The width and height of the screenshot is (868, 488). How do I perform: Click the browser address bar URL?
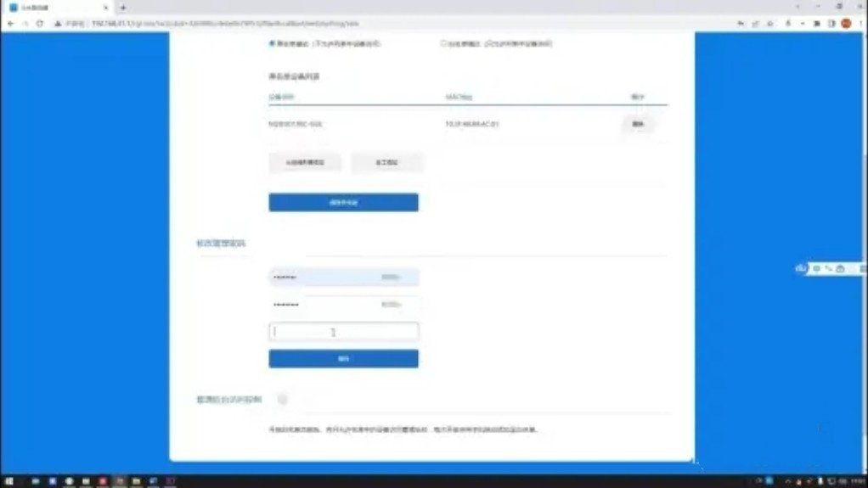click(x=225, y=24)
